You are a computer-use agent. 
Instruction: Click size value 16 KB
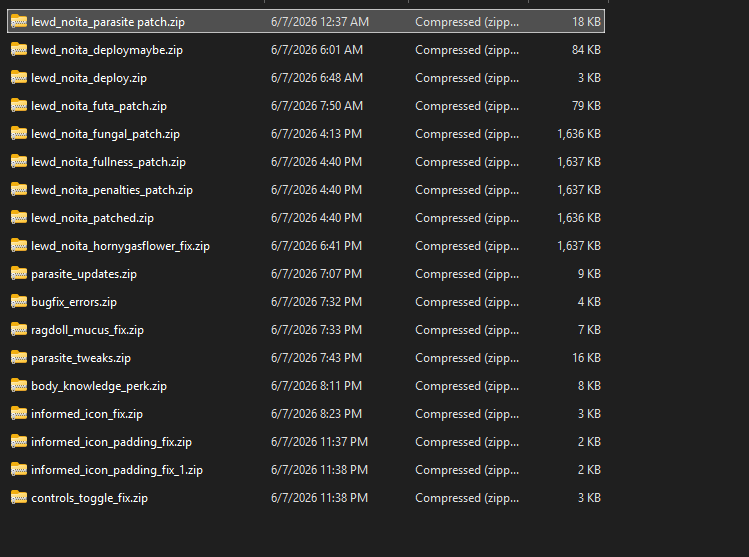(586, 358)
